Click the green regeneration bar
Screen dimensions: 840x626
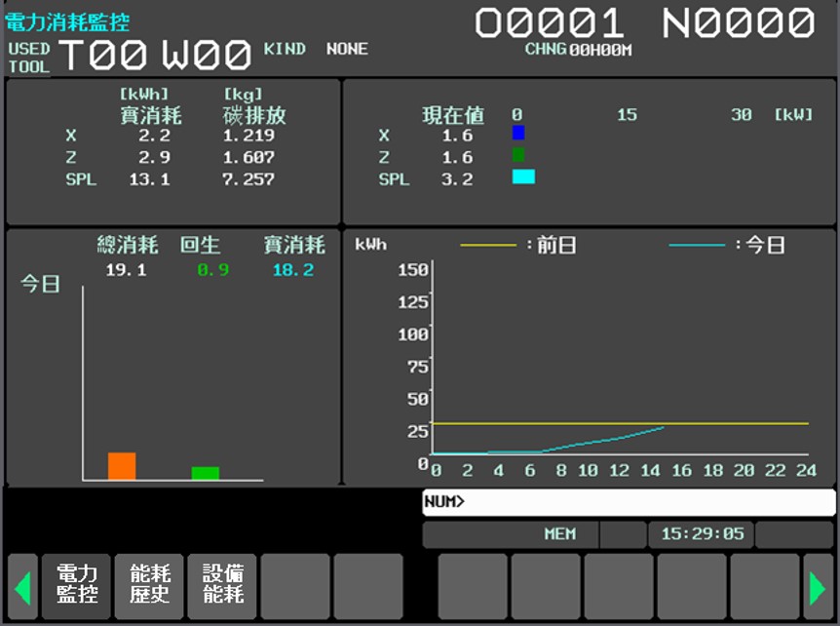206,473
